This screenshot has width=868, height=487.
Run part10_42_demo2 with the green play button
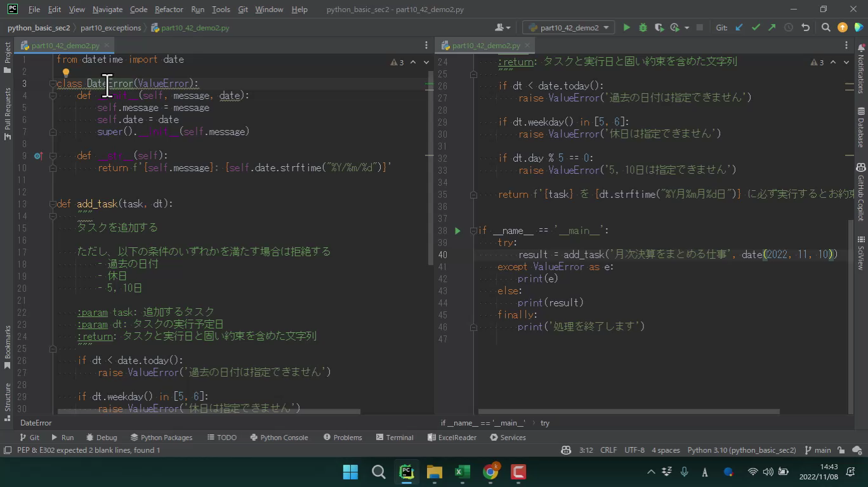626,27
